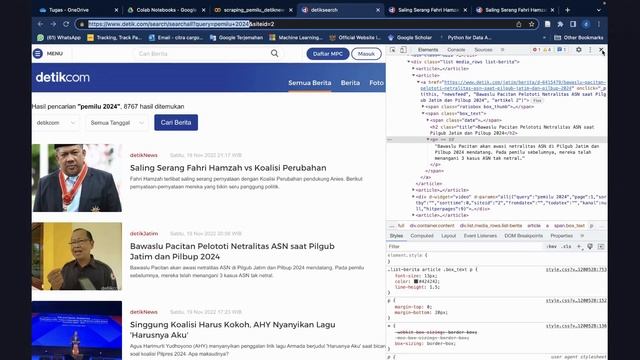The height and width of the screenshot is (360, 640).
Task: Select the Foto category tab
Action: point(376,83)
